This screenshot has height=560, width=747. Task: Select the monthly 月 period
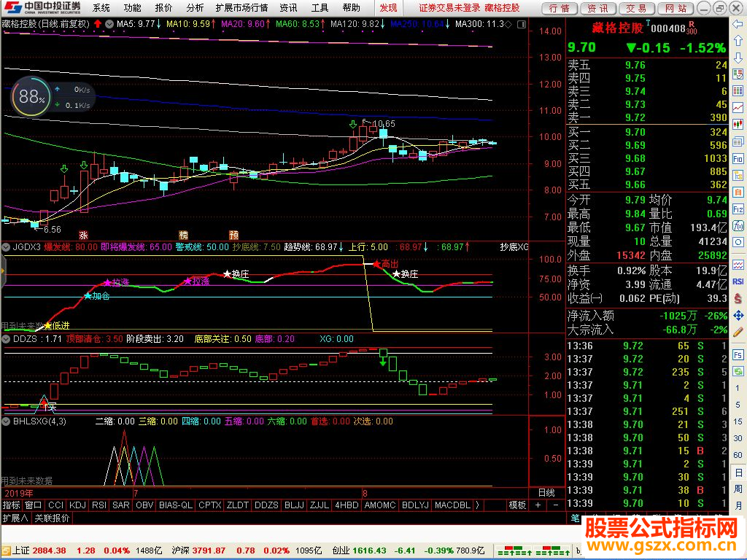738,506
